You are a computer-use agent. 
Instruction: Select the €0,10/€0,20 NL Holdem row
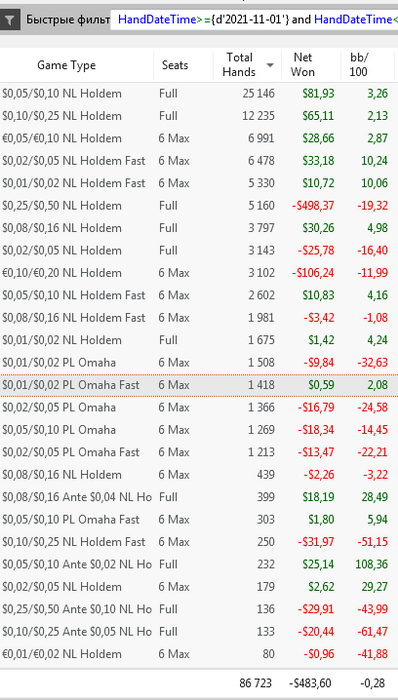click(x=199, y=273)
